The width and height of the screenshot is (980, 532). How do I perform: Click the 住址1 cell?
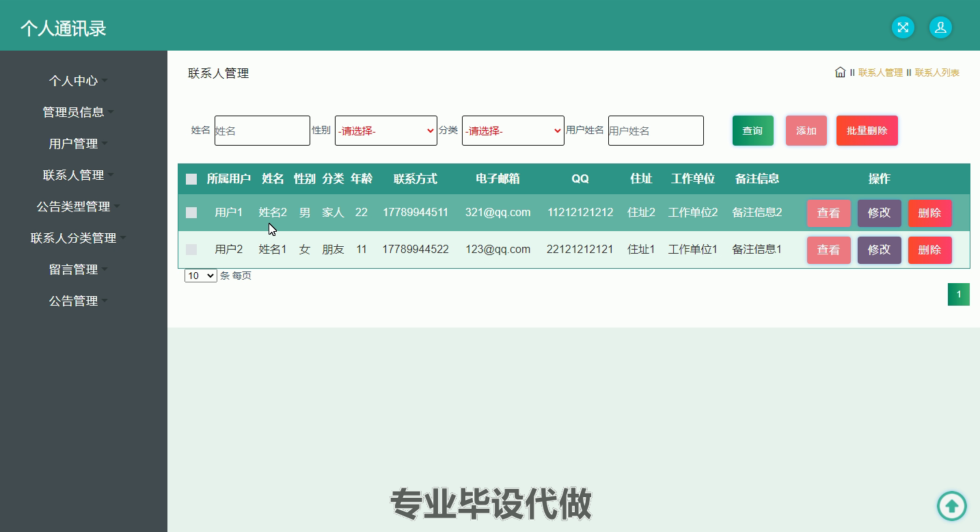click(x=641, y=250)
